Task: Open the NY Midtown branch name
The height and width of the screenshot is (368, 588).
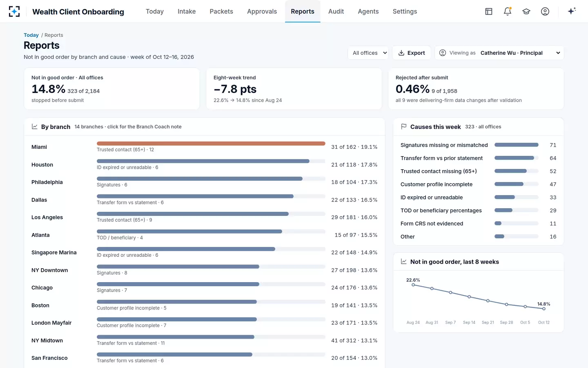Action: 47,341
